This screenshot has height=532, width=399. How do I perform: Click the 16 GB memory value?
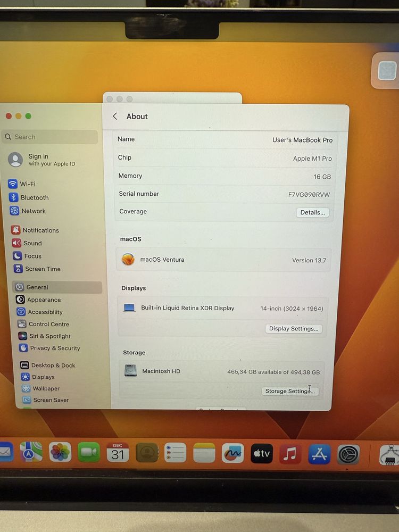[x=322, y=177]
